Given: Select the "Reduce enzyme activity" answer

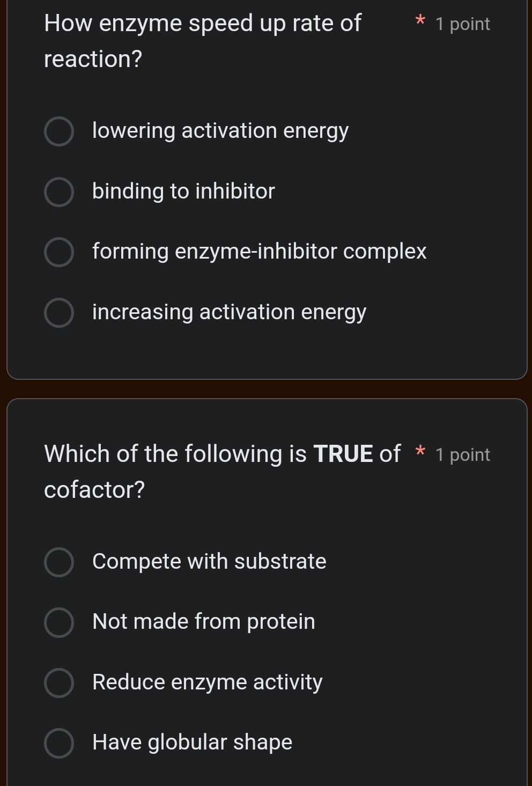Looking at the screenshot, I should point(207,682).
